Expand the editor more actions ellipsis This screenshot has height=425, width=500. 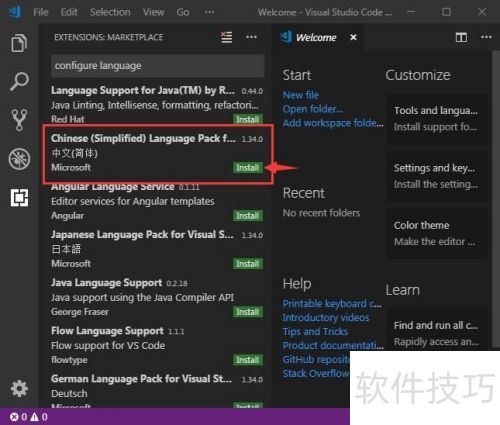[x=486, y=37]
